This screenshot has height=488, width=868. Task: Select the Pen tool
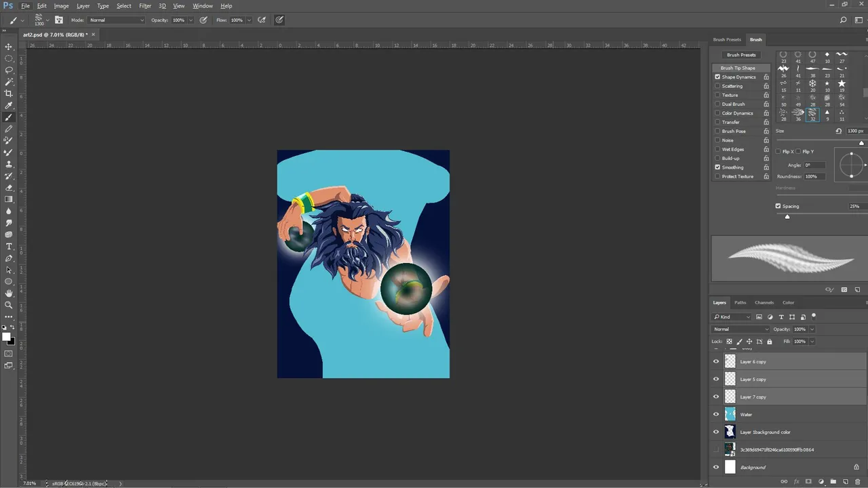coord(9,258)
